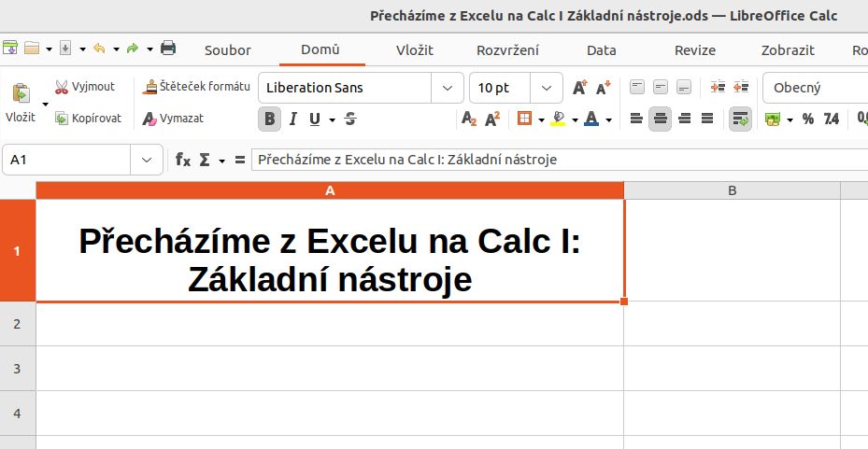Open background color dropdown arrow
The height and width of the screenshot is (449, 868).
pyautogui.click(x=576, y=120)
